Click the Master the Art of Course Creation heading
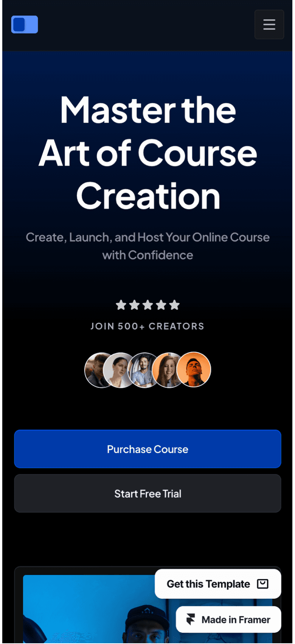This screenshot has width=295, height=644. pos(147,153)
